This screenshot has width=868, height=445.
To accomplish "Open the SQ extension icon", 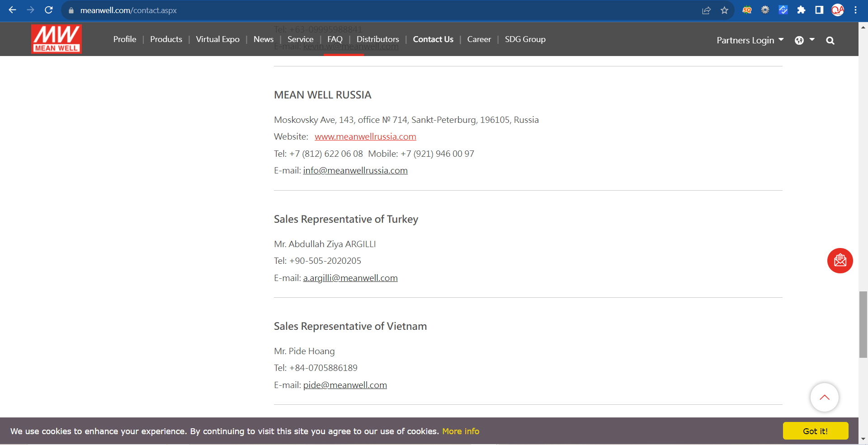I will tap(747, 10).
